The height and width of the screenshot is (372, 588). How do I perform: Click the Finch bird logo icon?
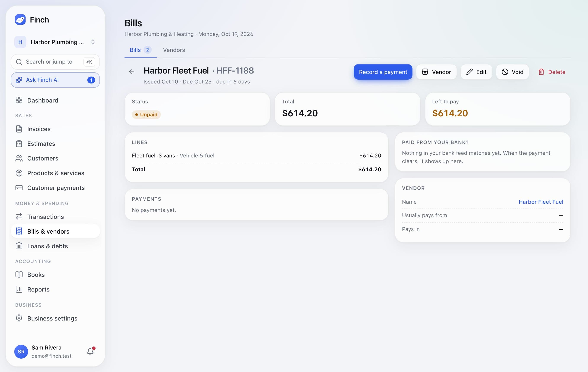point(20,19)
